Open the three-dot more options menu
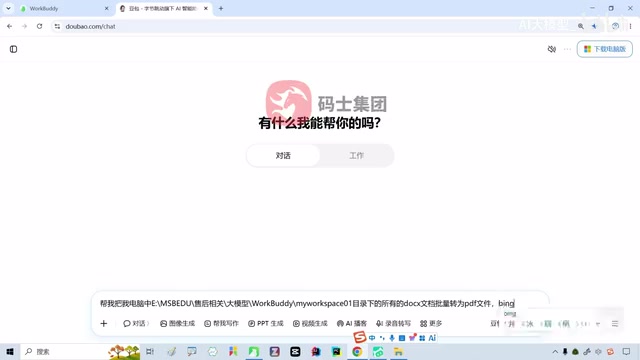 point(567,49)
